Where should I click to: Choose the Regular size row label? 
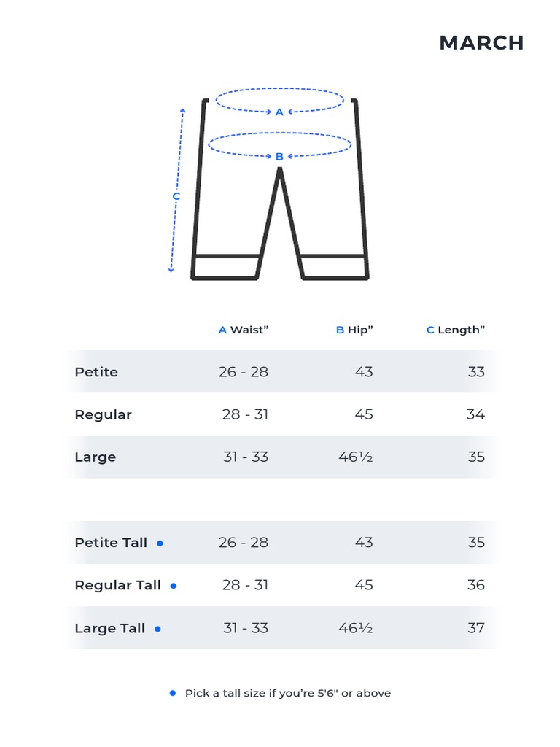click(x=103, y=414)
